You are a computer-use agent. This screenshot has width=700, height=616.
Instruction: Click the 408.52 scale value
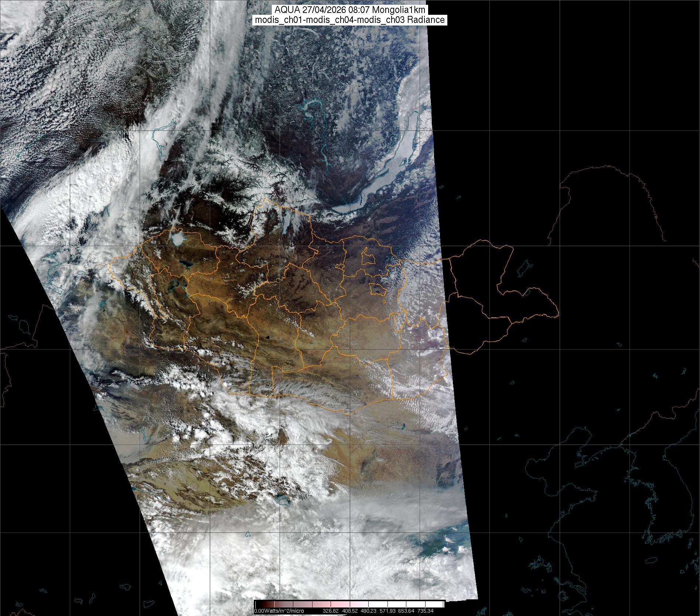click(349, 611)
